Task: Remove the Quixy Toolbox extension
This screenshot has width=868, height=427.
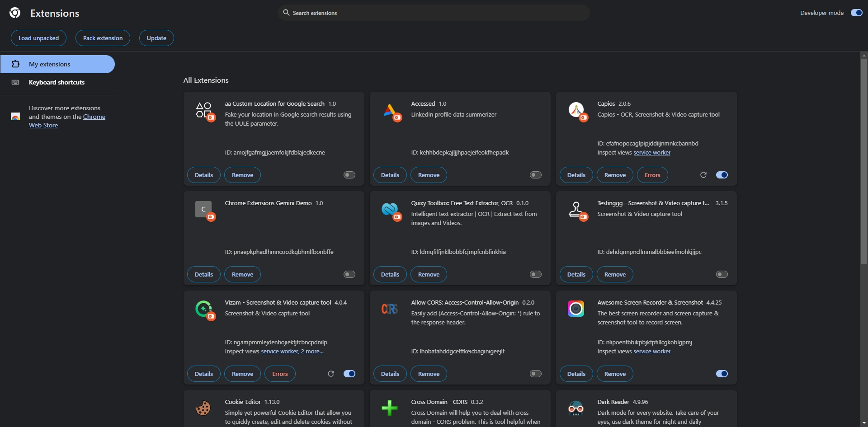Action: [x=429, y=274]
